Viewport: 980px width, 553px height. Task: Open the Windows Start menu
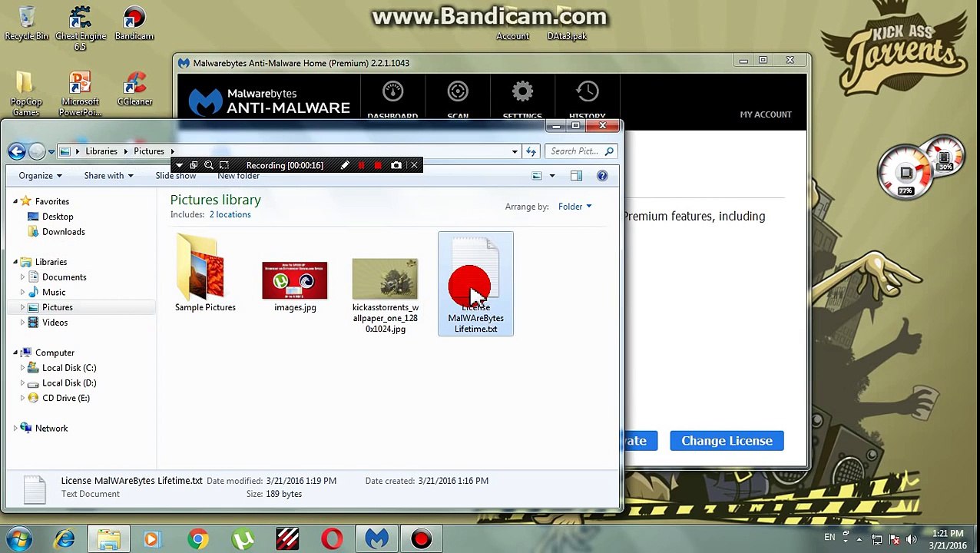click(19, 538)
